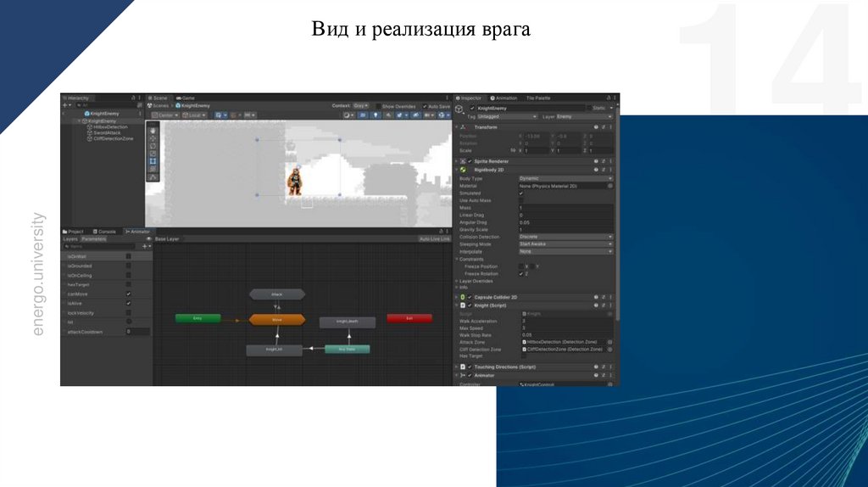Toggle Simulated checkbox in Rigidbody 2D
Image resolution: width=868 pixels, height=487 pixels.
point(521,193)
